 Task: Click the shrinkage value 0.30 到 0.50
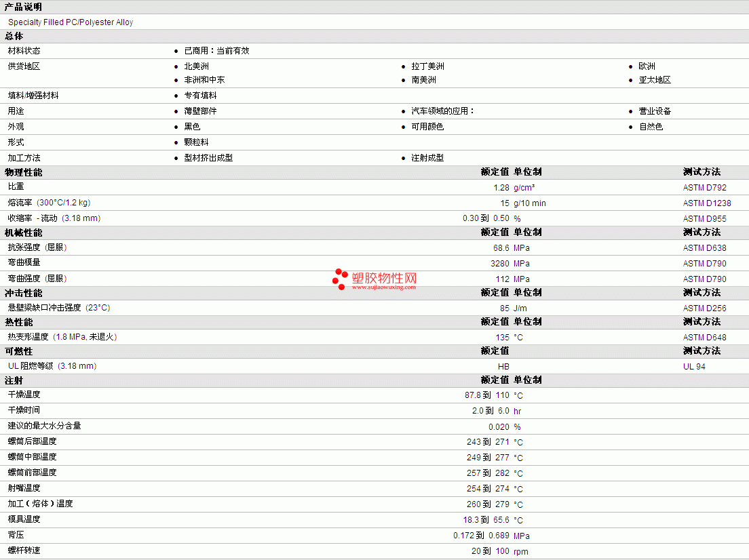point(486,218)
